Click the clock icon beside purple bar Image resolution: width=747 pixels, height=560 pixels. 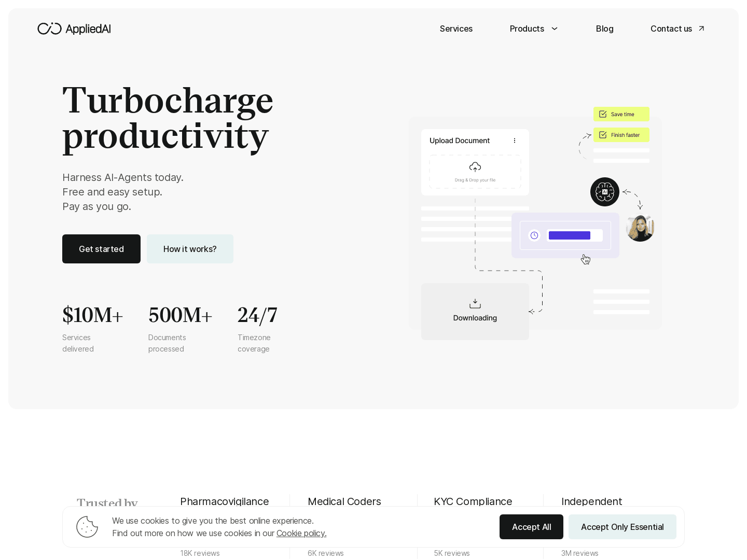coord(534,235)
